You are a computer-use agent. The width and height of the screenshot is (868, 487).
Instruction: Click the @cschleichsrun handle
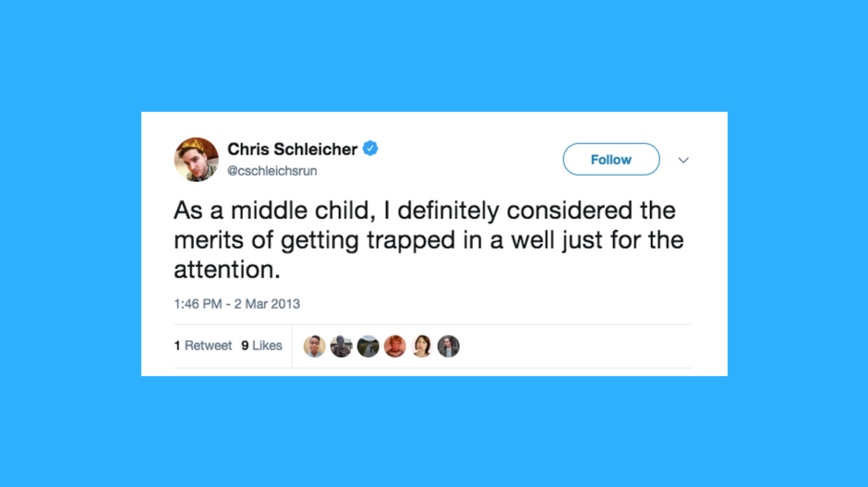(272, 171)
